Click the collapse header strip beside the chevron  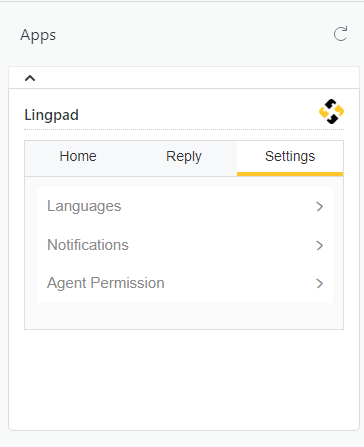pos(197,78)
